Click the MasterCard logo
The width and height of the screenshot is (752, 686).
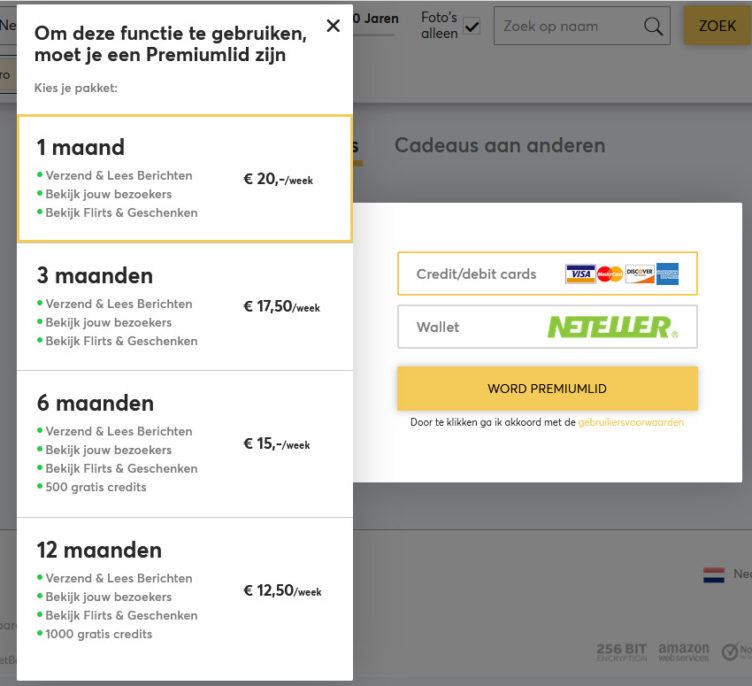tap(610, 274)
